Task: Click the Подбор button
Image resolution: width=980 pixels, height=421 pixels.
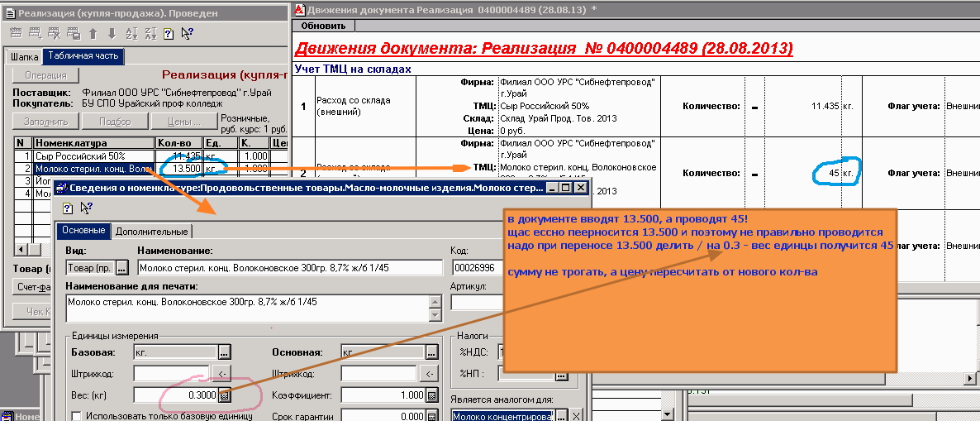Action: click(115, 122)
